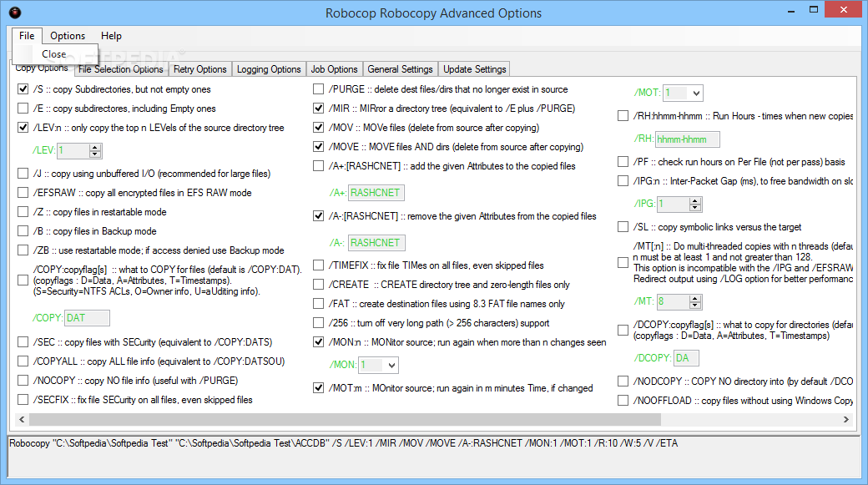This screenshot has width=868, height=485.
Task: Click the /RH hhmm-hhmm input field
Action: pos(688,139)
